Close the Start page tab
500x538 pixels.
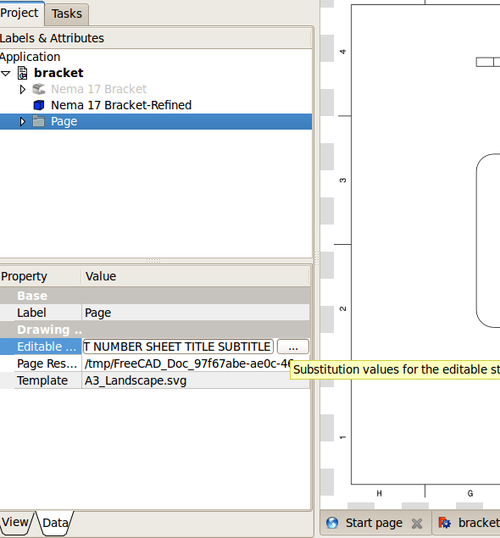point(417,524)
